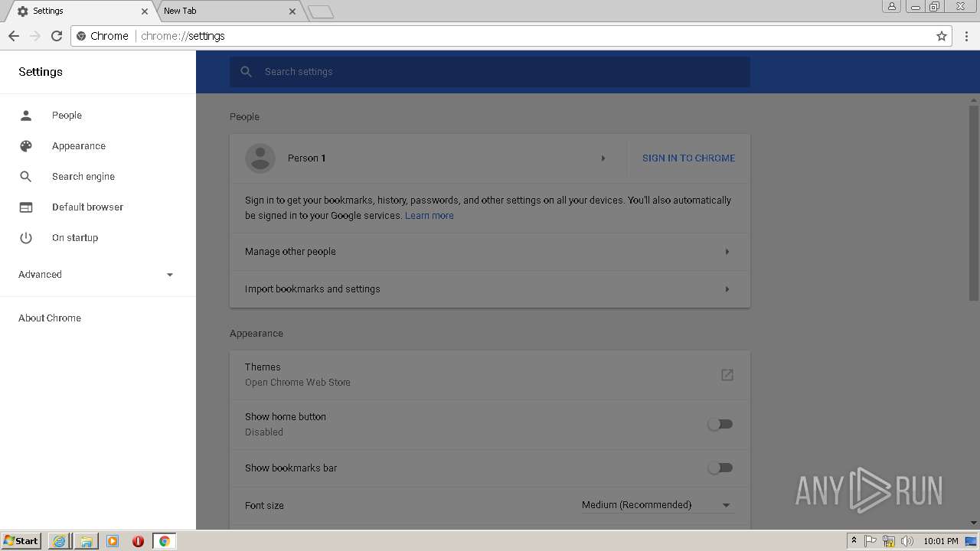Select Search engine in the sidebar menu
The image size is (980, 551).
[83, 177]
